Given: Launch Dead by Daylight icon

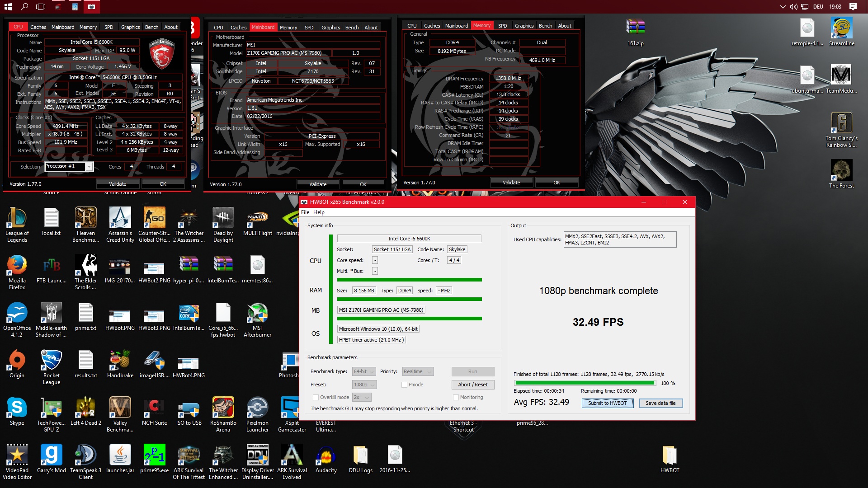Looking at the screenshot, I should (x=223, y=225).
